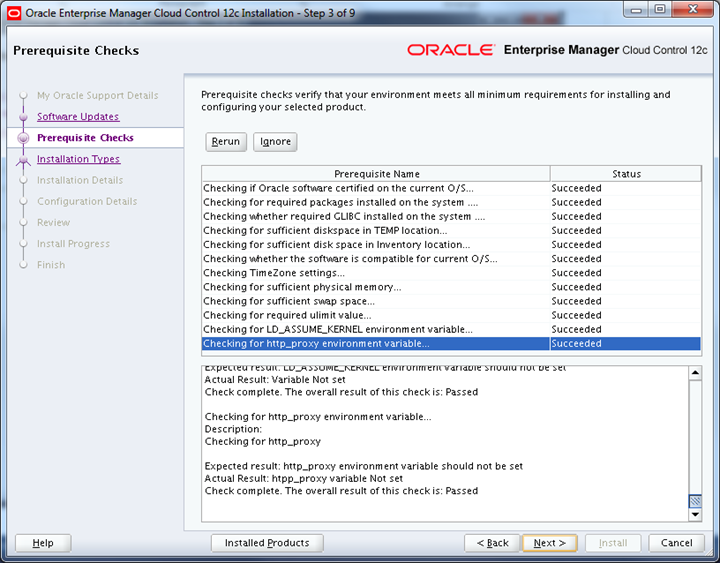The image size is (720, 563).
Task: Open the Help dialog button
Action: [x=43, y=543]
